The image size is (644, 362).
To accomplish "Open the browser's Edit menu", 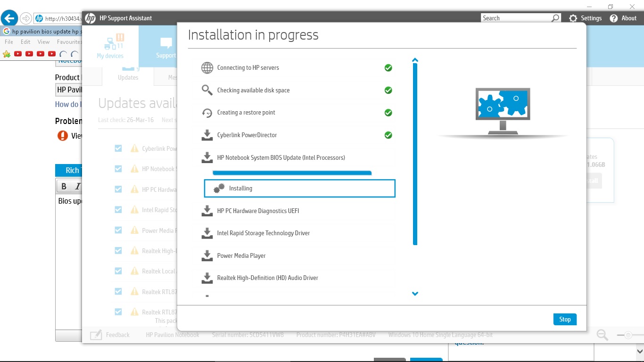I will (25, 42).
